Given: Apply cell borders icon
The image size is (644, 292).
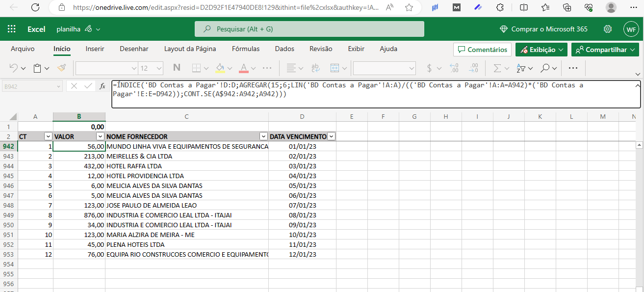Looking at the screenshot, I should pos(196,68).
